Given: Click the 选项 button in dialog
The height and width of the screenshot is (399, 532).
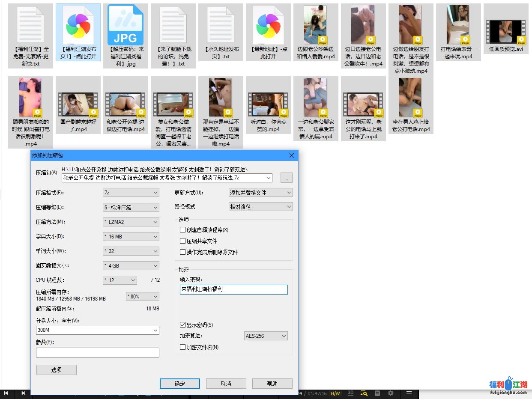Looking at the screenshot, I should click(x=57, y=370).
